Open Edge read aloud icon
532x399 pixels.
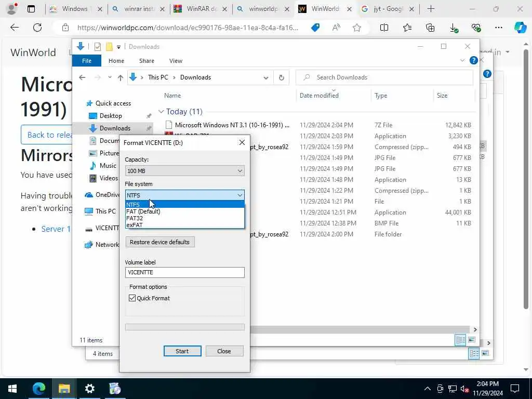click(x=336, y=28)
